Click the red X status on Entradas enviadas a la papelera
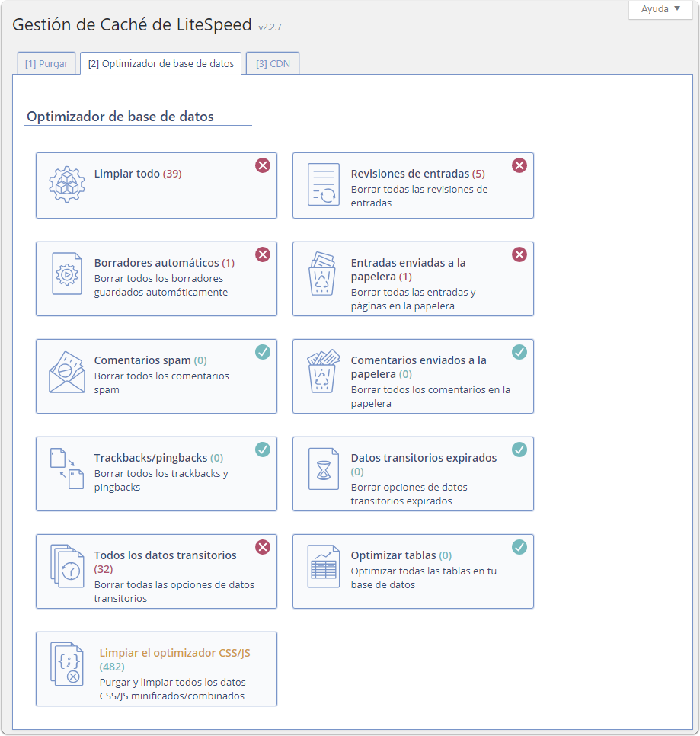This screenshot has width=700, height=736. point(519,254)
